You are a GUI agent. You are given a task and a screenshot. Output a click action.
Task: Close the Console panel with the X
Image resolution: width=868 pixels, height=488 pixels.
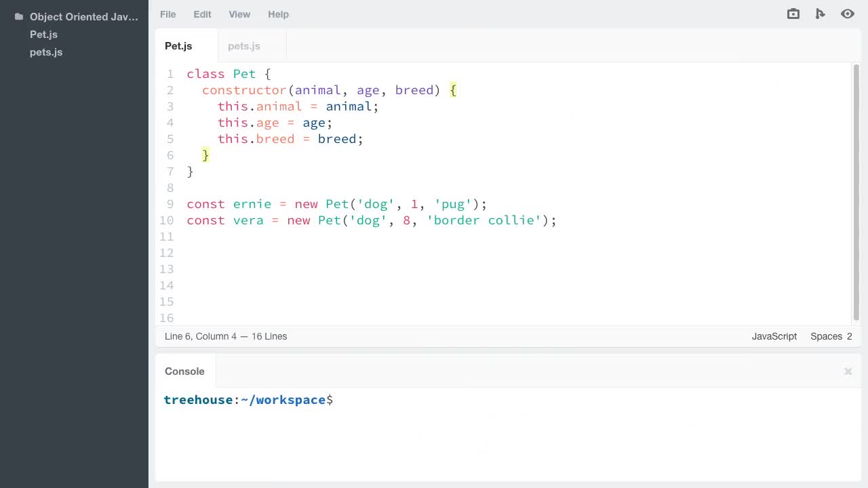(x=848, y=371)
